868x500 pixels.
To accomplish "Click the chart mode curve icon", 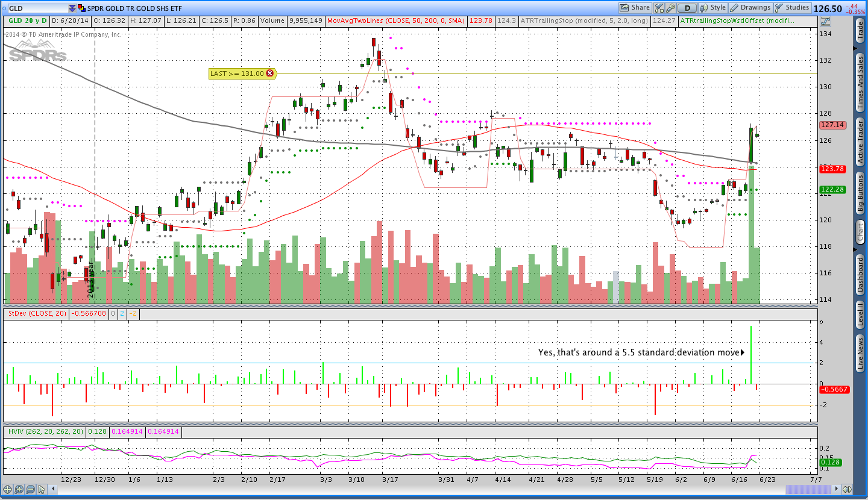I will 825,20.
